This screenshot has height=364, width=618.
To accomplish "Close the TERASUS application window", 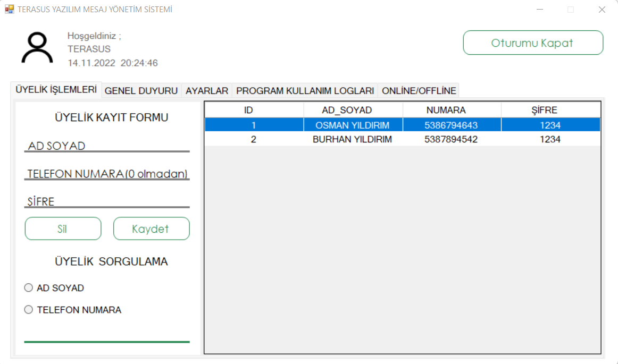I will pyautogui.click(x=602, y=10).
